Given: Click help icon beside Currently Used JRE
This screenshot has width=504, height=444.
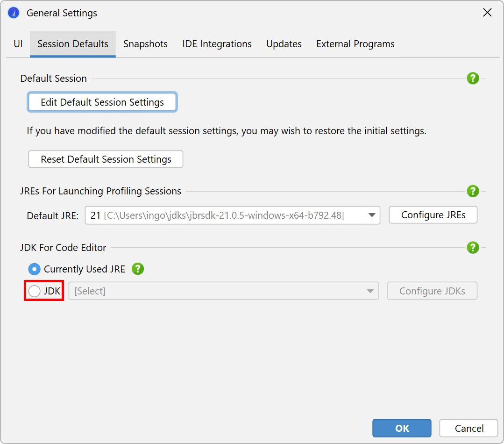Looking at the screenshot, I should point(138,269).
